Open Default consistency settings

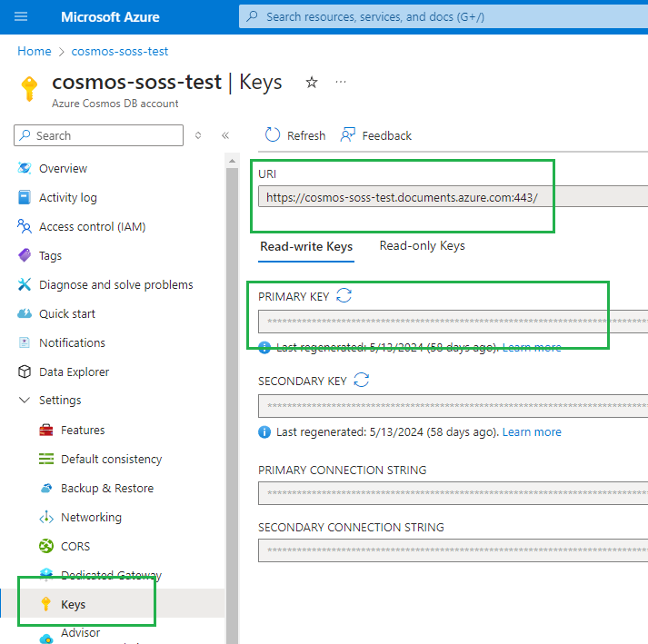(112, 459)
